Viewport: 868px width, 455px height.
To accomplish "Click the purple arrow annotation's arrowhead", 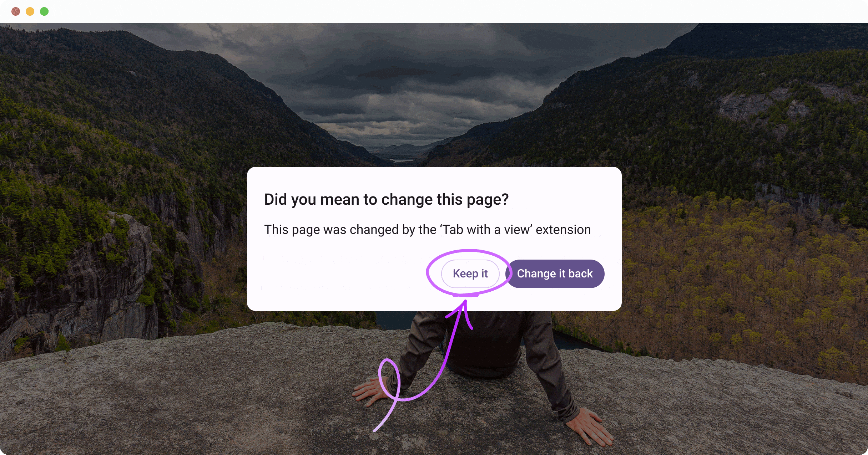I will [x=463, y=311].
